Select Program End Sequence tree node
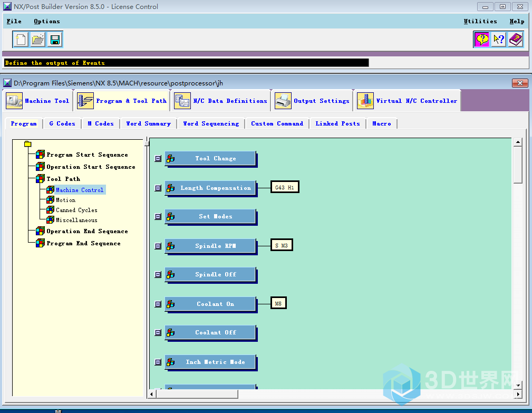 click(83, 244)
